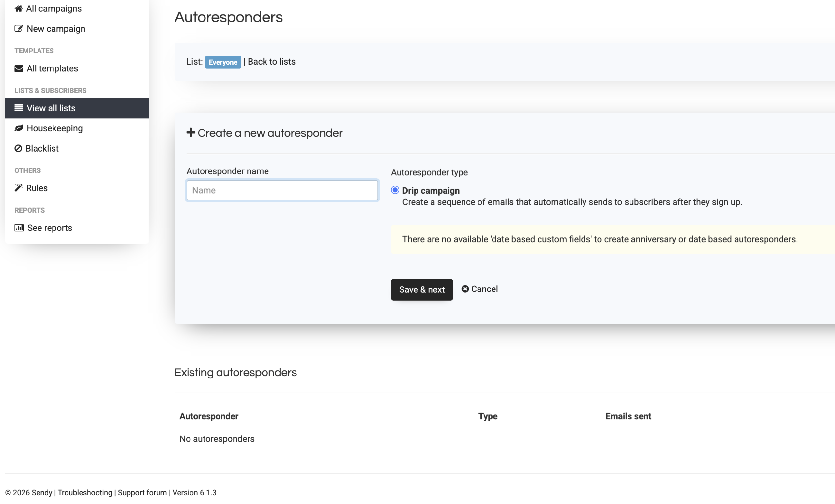Visit the Support forum link
This screenshot has height=504, width=835.
[x=142, y=493]
